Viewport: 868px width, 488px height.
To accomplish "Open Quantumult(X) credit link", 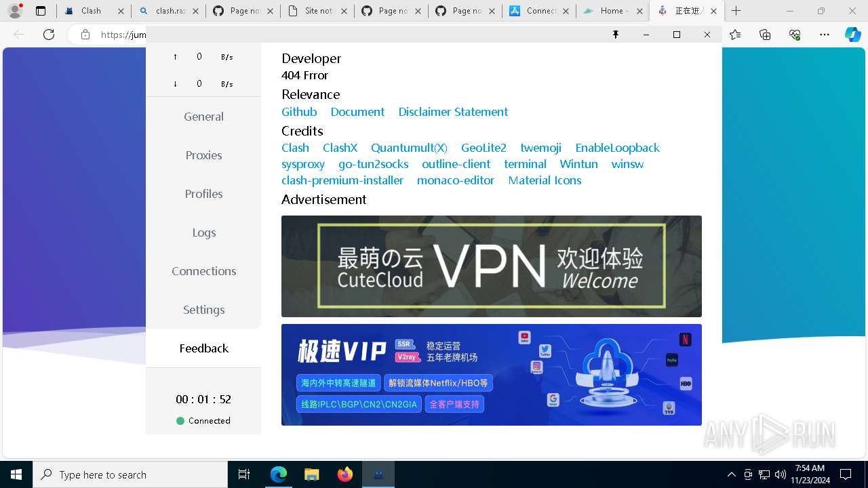I will tap(409, 148).
